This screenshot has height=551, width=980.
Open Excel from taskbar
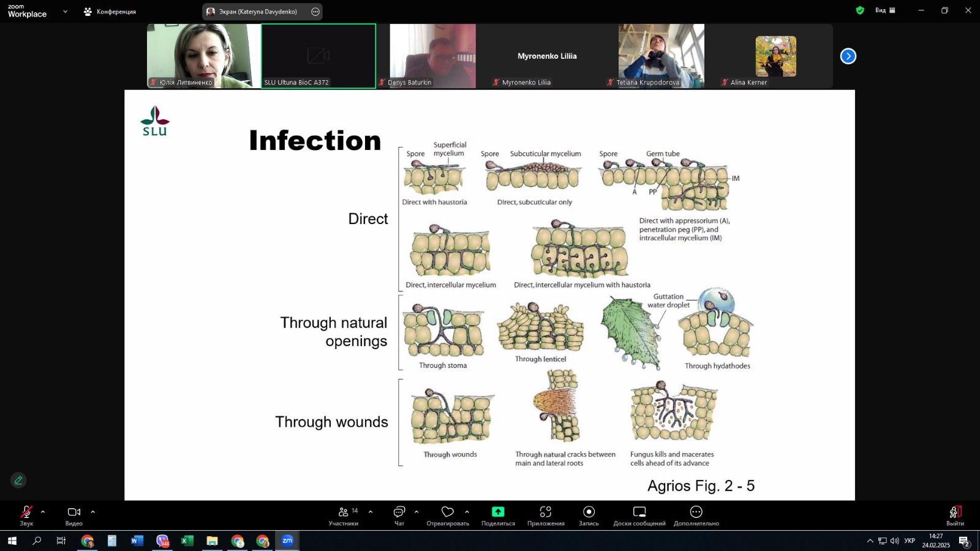pyautogui.click(x=187, y=541)
